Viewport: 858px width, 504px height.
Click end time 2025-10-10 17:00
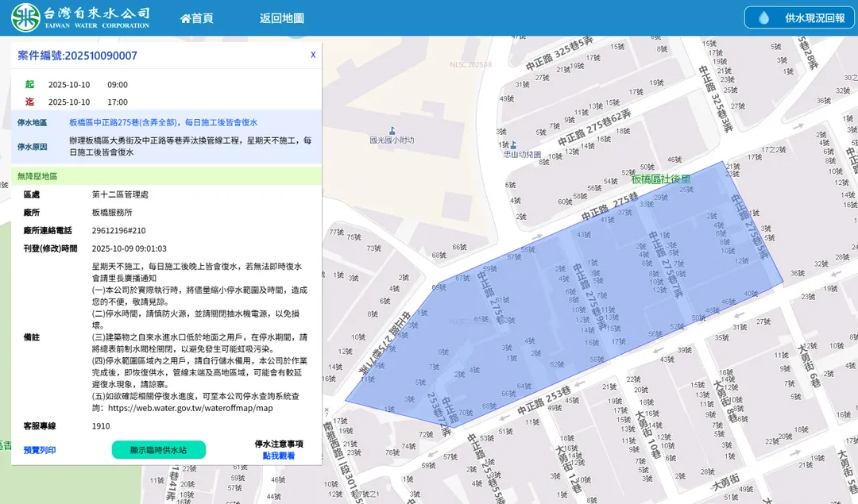click(x=87, y=102)
